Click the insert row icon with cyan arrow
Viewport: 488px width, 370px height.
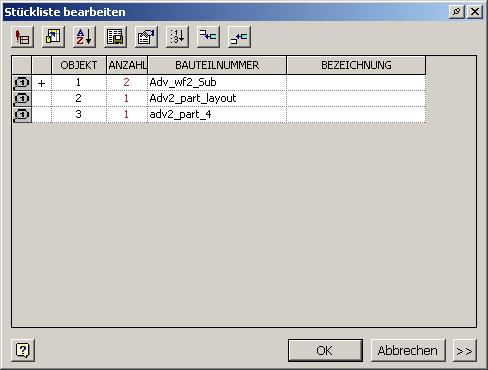click(x=208, y=37)
